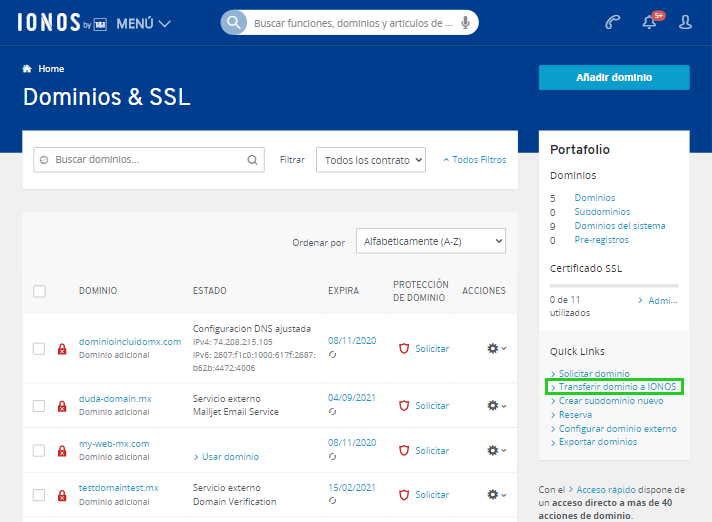Open gear actions for dominioincluidomx.com

(x=497, y=349)
